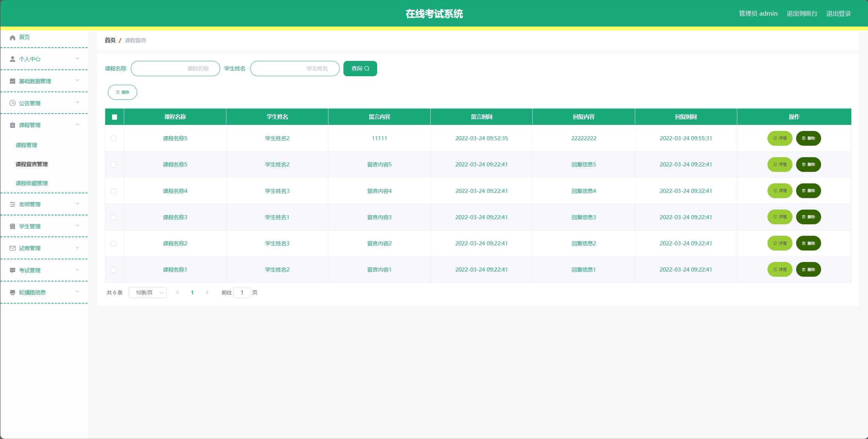Select page number 1 in pagination
Viewport: 868px width, 439px height.
point(192,293)
